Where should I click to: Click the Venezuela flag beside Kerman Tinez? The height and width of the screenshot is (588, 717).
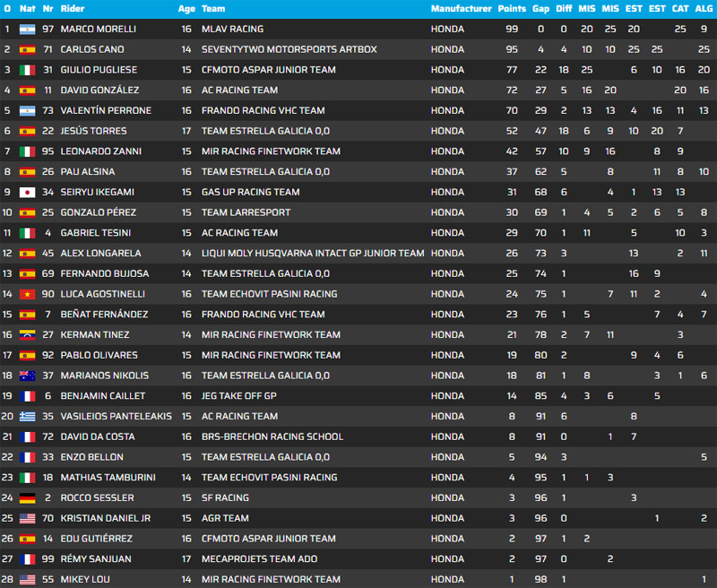27,335
